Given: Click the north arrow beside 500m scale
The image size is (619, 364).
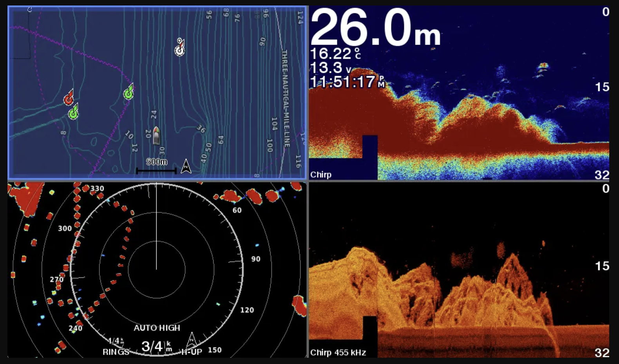Looking at the screenshot, I should pyautogui.click(x=186, y=166).
